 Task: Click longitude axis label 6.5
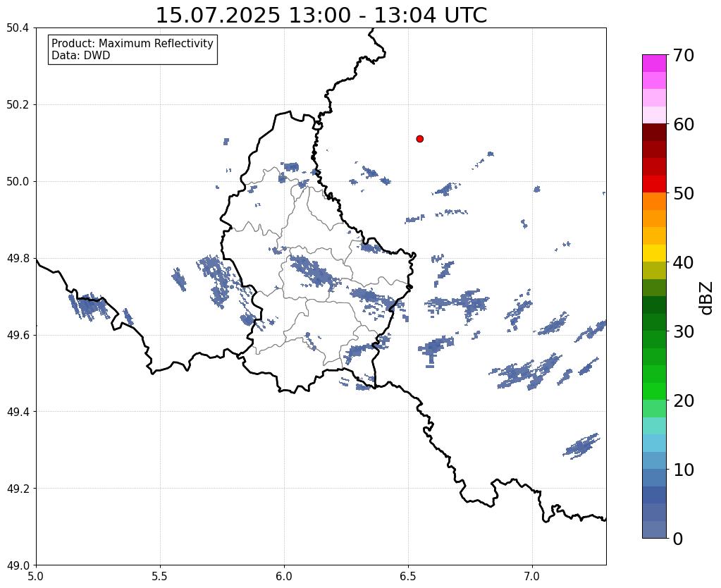point(408,577)
